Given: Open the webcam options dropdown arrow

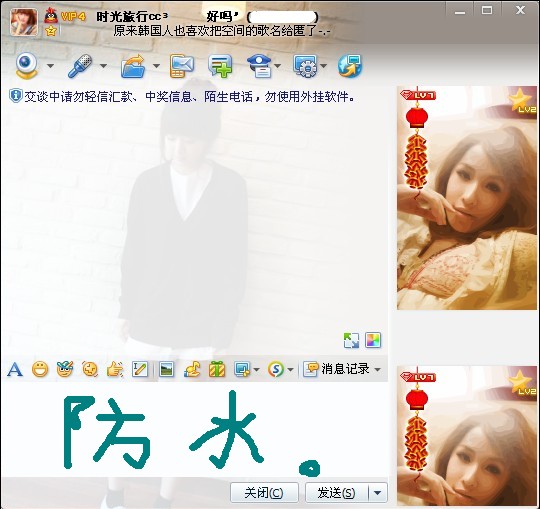Looking at the screenshot, I should (50, 65).
